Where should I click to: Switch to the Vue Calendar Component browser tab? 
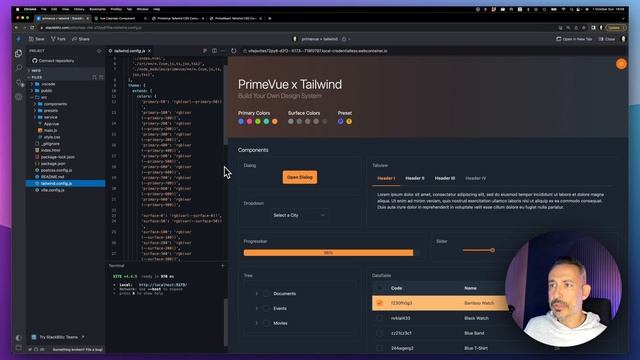120,18
